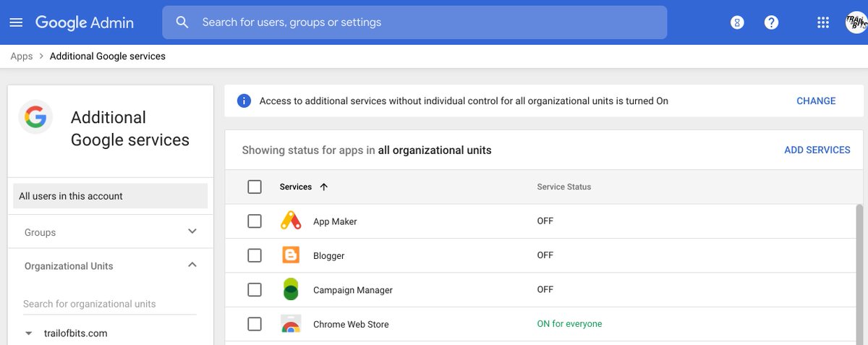Collapse the trailofbits.com tree triangle
The width and height of the screenshot is (868, 345).
click(x=29, y=333)
